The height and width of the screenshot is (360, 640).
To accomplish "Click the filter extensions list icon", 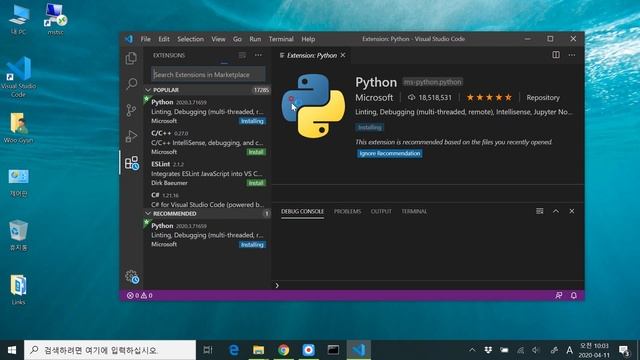I will coord(242,55).
